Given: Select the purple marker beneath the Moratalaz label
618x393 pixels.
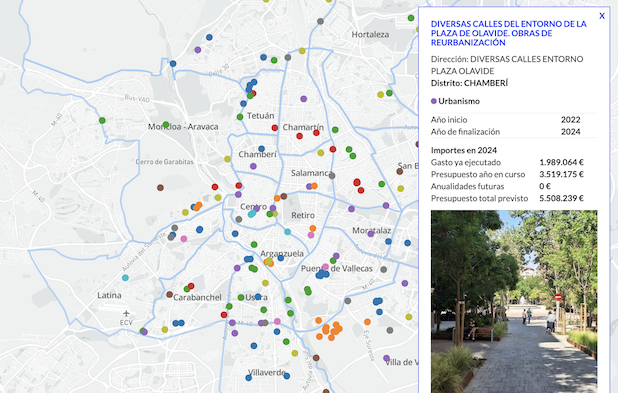Looking at the screenshot, I should point(370,234).
